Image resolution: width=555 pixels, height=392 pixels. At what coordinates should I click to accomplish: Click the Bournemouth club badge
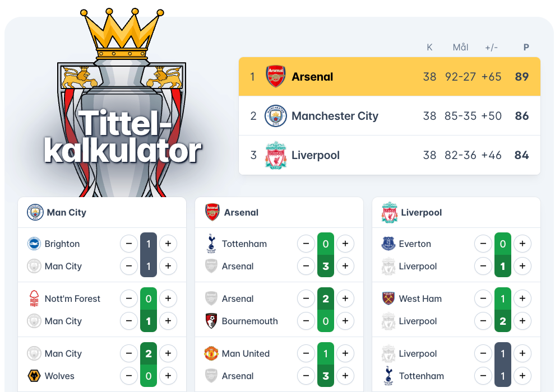click(x=211, y=321)
